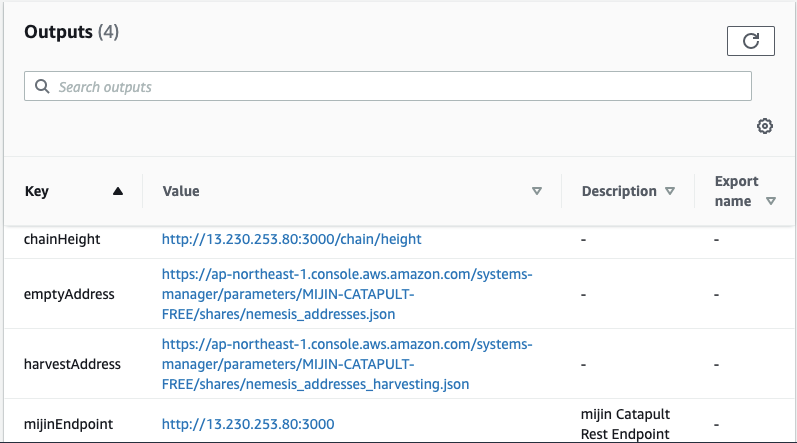Select the harvestAddress key cell
The image size is (797, 443).
pos(72,364)
